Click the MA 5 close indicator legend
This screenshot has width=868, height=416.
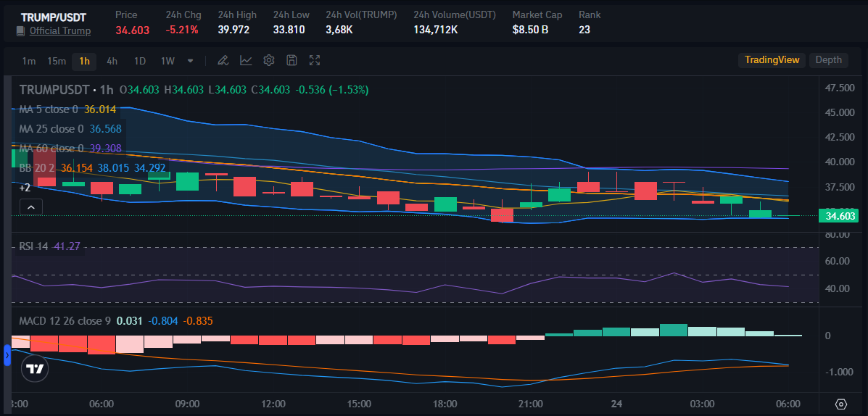tap(67, 109)
